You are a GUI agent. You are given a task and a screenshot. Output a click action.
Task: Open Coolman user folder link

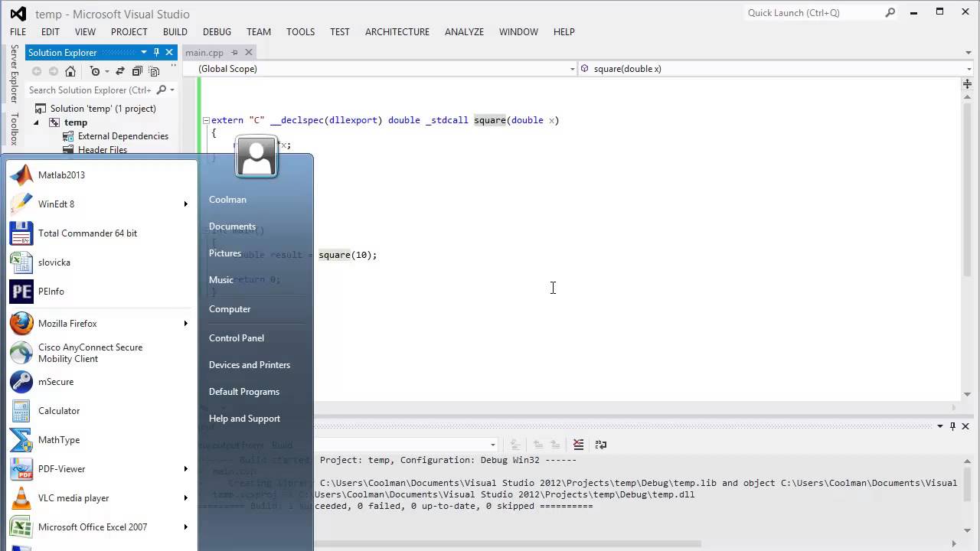pyautogui.click(x=227, y=200)
